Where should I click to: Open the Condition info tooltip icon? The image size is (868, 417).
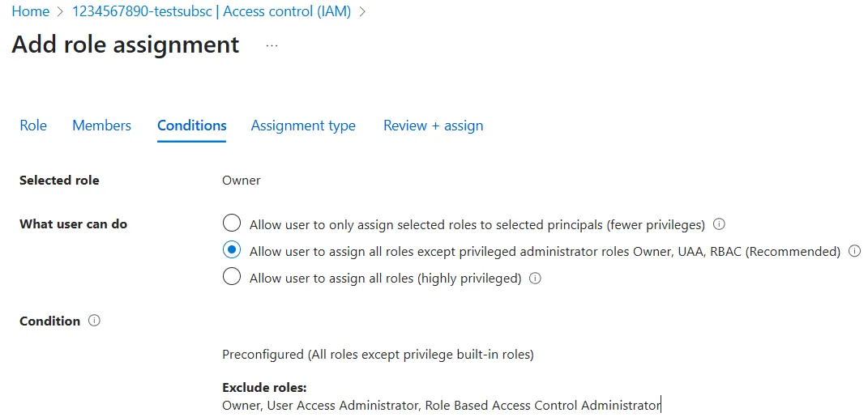(94, 321)
